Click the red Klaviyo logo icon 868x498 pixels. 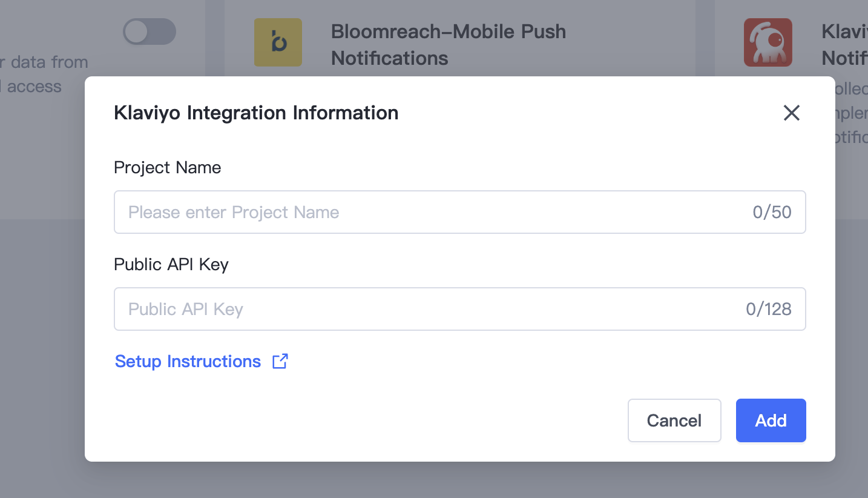(768, 42)
